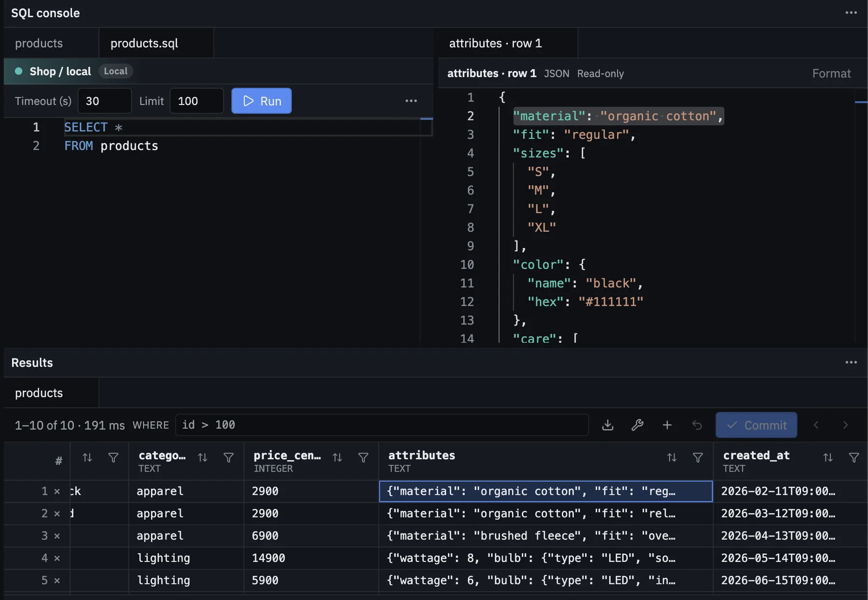Click the Limit input field
Image resolution: width=868 pixels, height=600 pixels.
tap(197, 101)
